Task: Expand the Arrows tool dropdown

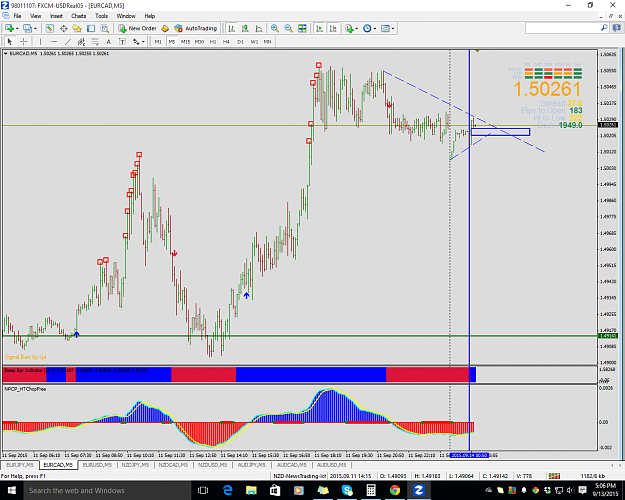Action: click(143, 41)
